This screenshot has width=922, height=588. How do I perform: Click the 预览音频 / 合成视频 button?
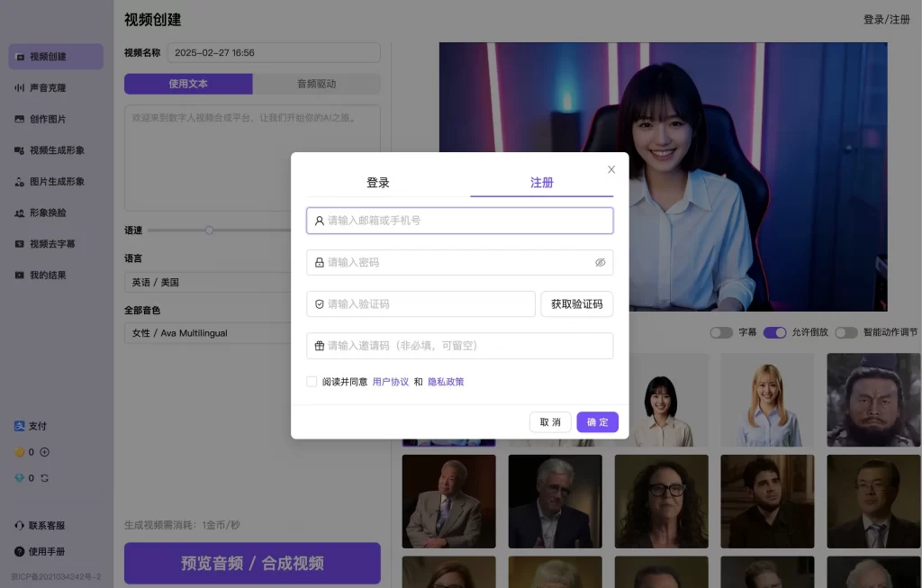point(252,563)
